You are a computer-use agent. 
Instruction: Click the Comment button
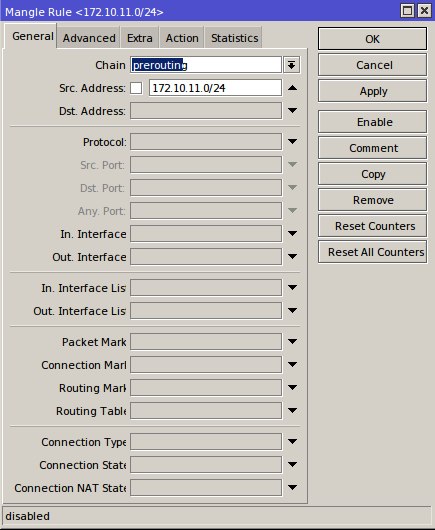(372, 148)
